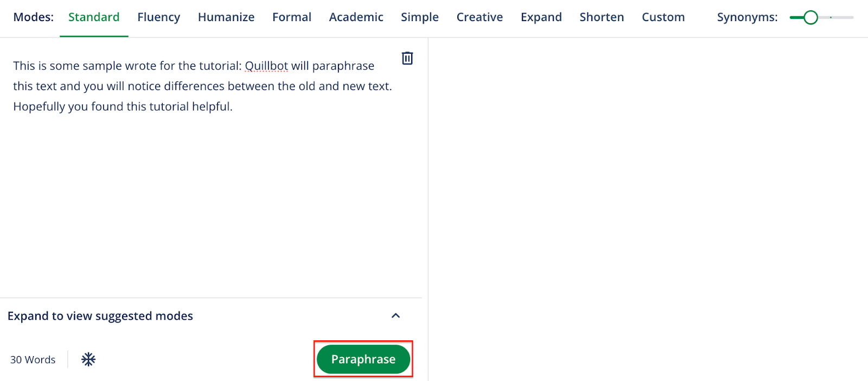Screen dimensions: 868x381
Task: Click the Synonyms slider handle
Action: 810,18
